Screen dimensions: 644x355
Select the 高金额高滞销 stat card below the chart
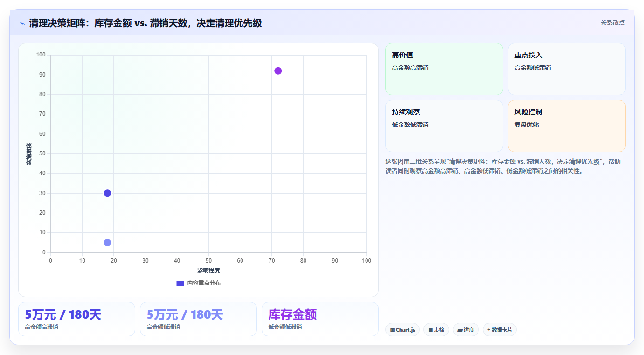[76, 319]
